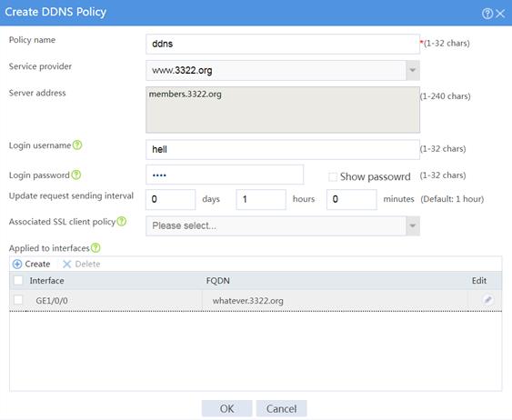
Task: Click the hours interval input field
Action: 261,199
